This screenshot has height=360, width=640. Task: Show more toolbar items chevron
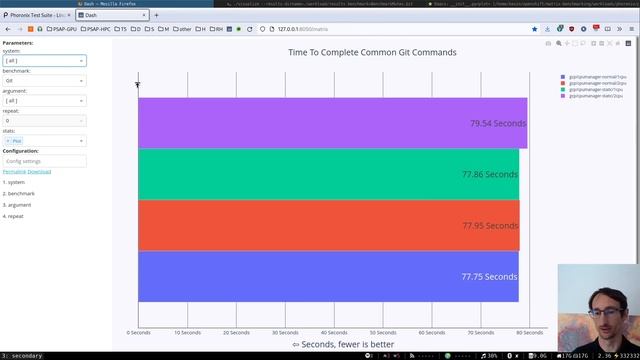[620, 29]
